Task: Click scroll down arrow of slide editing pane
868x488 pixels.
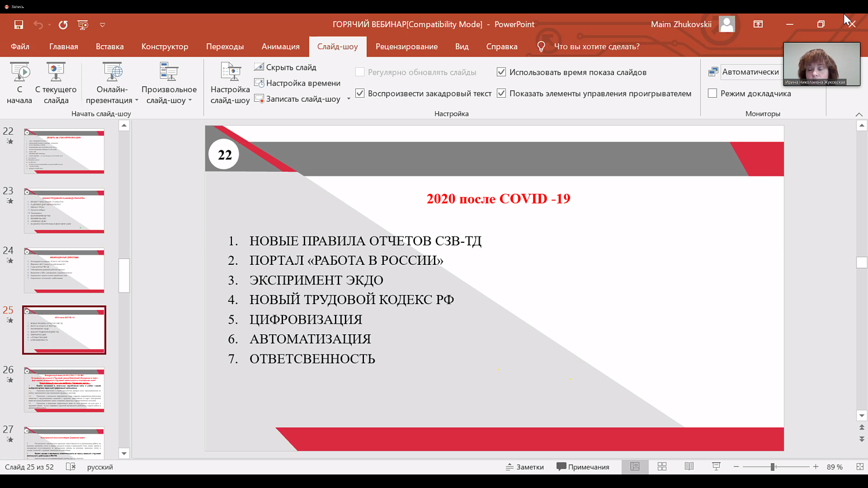Action: (862, 416)
